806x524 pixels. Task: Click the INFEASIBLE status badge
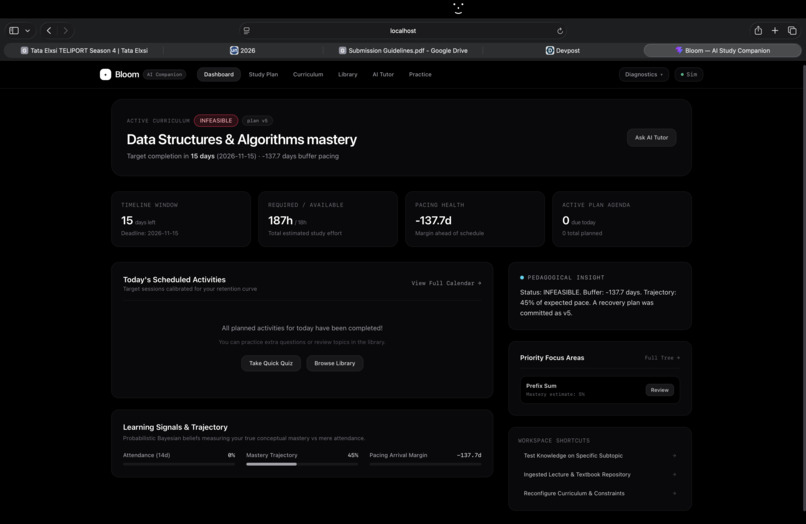coord(216,121)
